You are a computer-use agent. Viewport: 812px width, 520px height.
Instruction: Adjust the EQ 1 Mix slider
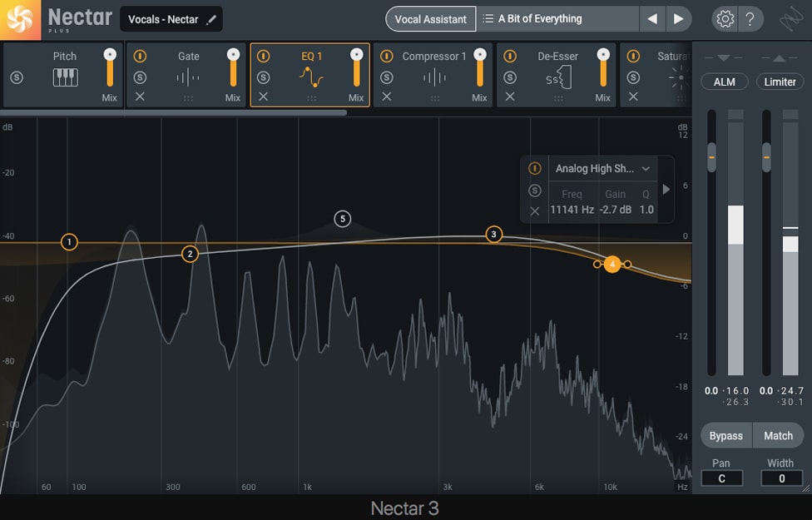356,68
